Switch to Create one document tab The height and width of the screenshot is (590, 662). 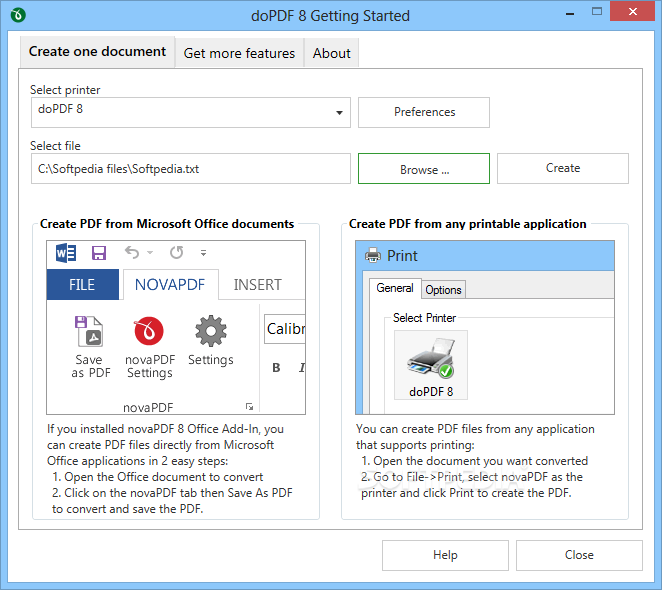pos(98,52)
